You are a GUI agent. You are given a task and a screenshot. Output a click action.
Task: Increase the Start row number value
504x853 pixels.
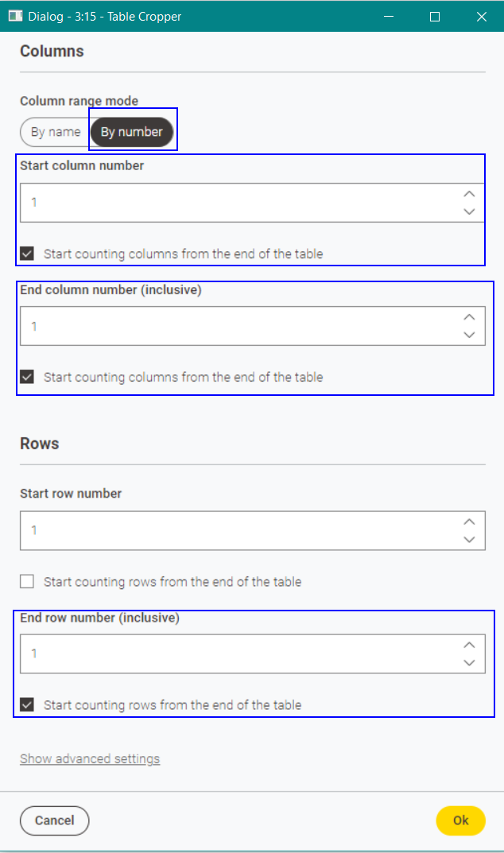coord(469,521)
